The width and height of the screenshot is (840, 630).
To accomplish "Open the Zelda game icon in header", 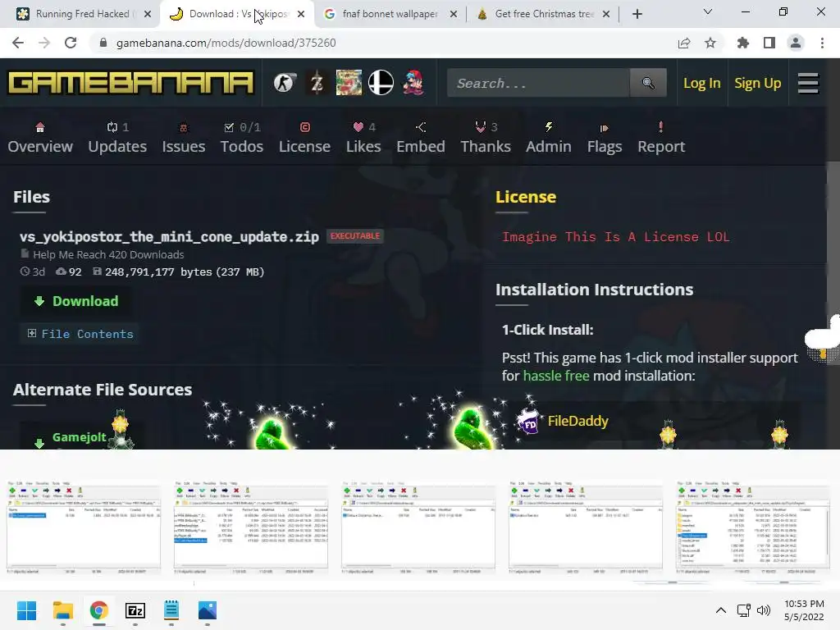I will click(x=317, y=83).
